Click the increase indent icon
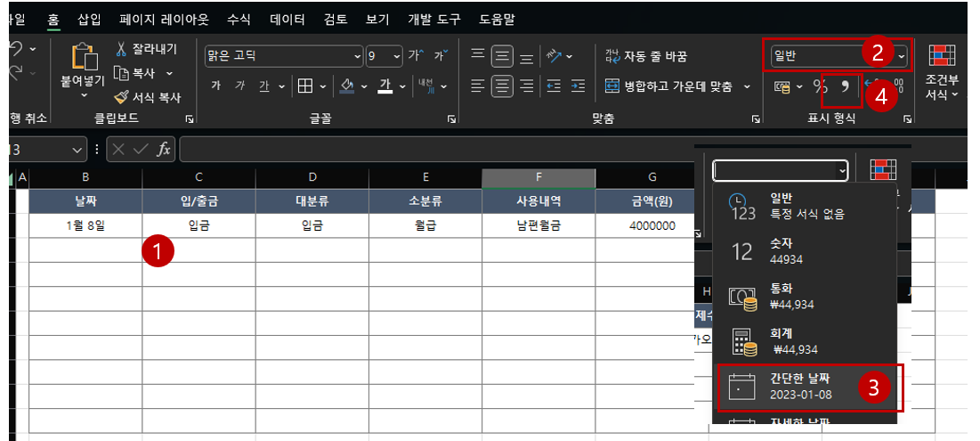The width and height of the screenshot is (980, 441). pyautogui.click(x=579, y=86)
